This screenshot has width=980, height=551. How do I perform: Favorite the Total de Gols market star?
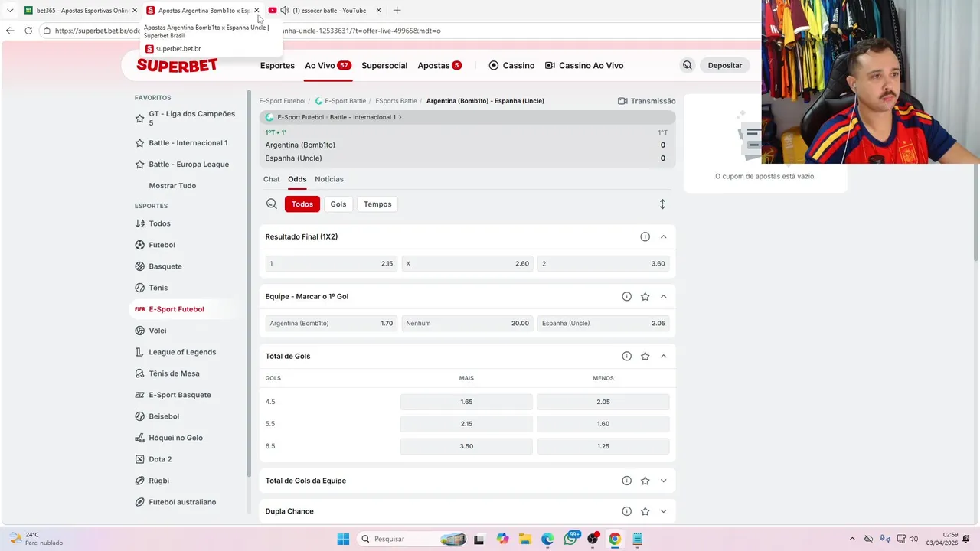(645, 356)
